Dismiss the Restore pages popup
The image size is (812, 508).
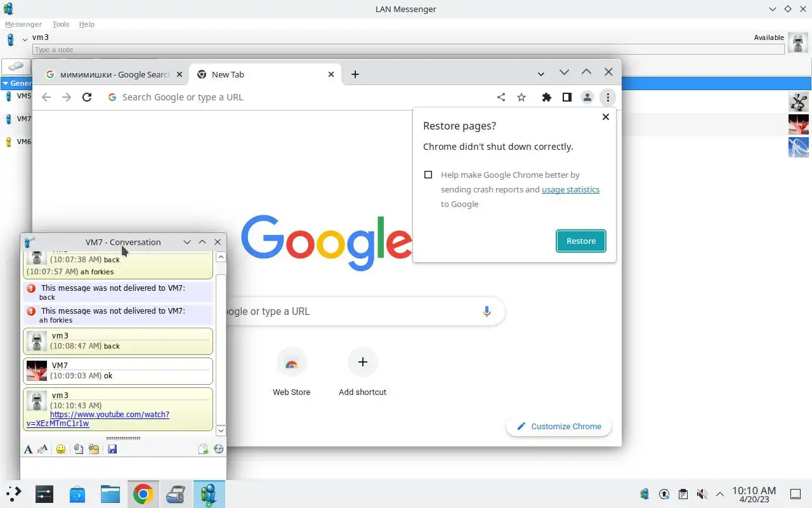coord(606,117)
